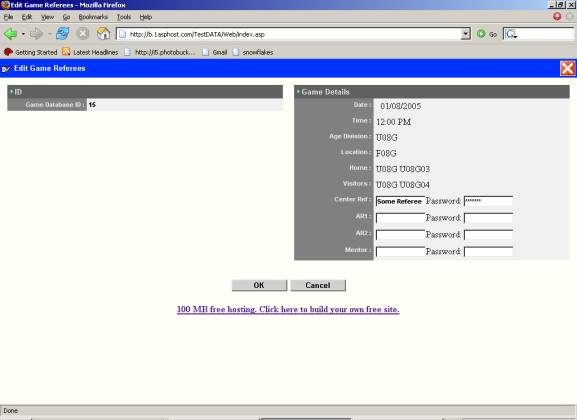Viewport: 577px width, 420px height.
Task: Click the Forward arrow button
Action: (36, 34)
